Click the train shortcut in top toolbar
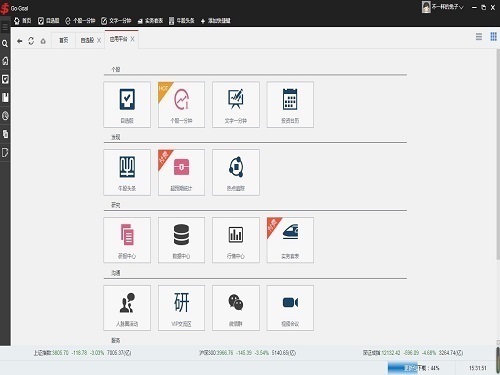The width and height of the screenshot is (500, 375). coord(150,21)
